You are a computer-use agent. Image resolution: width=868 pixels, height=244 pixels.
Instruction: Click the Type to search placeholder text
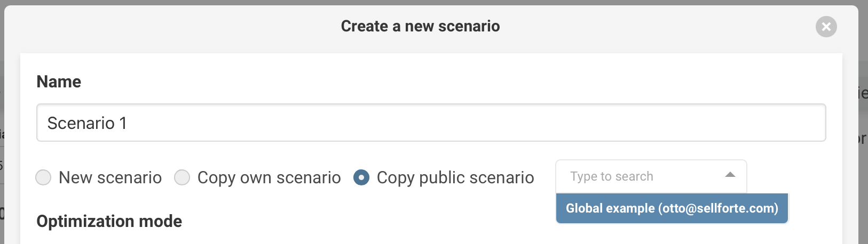point(611,176)
